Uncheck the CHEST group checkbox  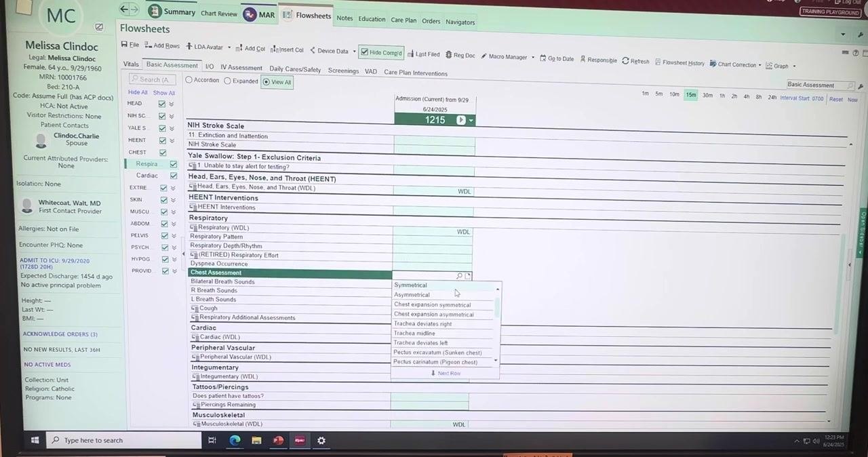click(163, 153)
